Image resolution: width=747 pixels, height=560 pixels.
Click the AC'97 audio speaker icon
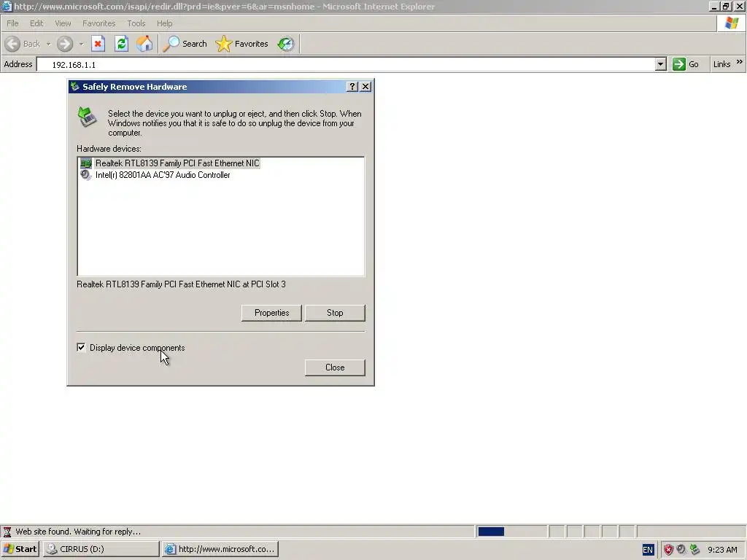pos(86,175)
